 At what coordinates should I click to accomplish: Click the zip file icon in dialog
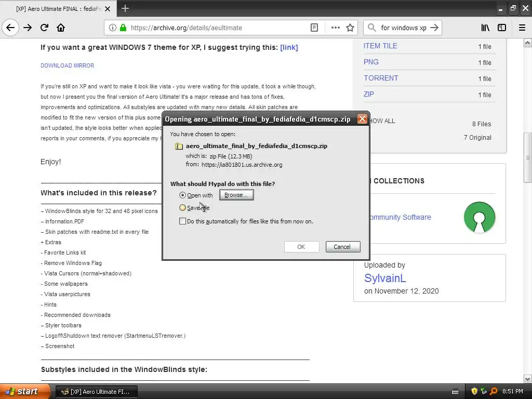tap(179, 146)
